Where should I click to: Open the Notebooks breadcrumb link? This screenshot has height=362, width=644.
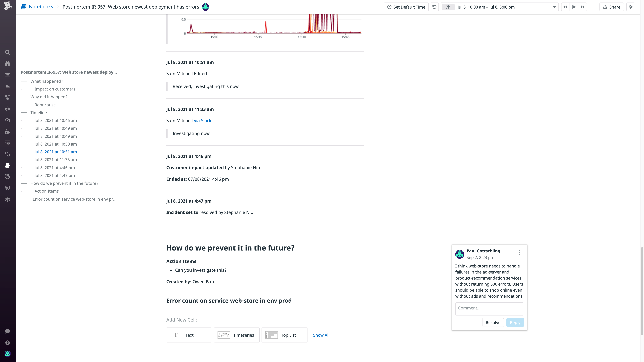coord(41,7)
